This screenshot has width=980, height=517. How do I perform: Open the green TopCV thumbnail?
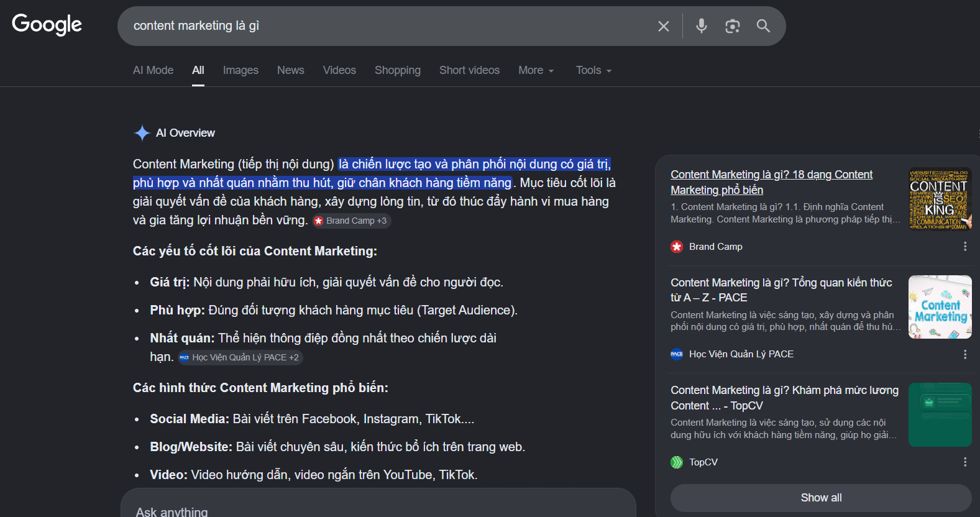pos(940,414)
